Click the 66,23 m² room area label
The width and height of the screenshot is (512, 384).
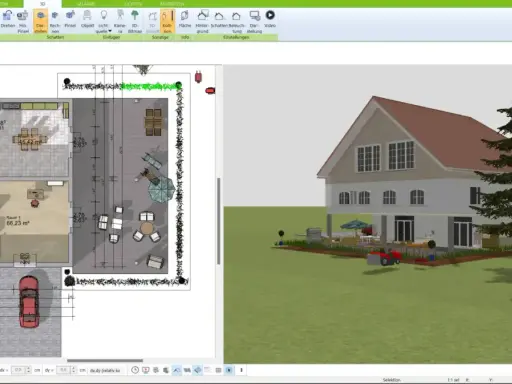tap(18, 223)
